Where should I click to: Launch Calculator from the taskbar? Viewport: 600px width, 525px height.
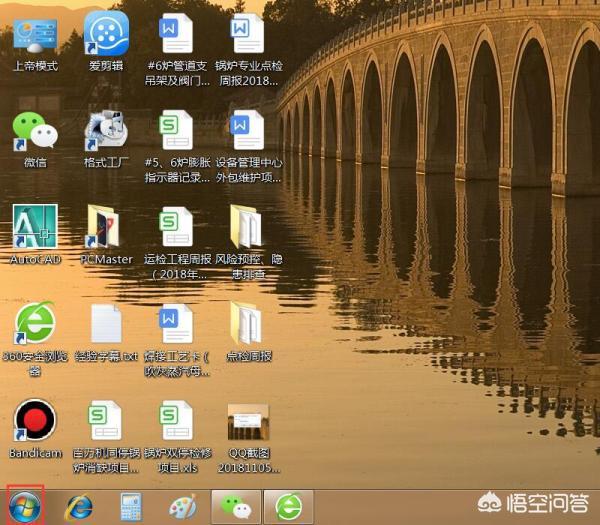click(x=131, y=506)
